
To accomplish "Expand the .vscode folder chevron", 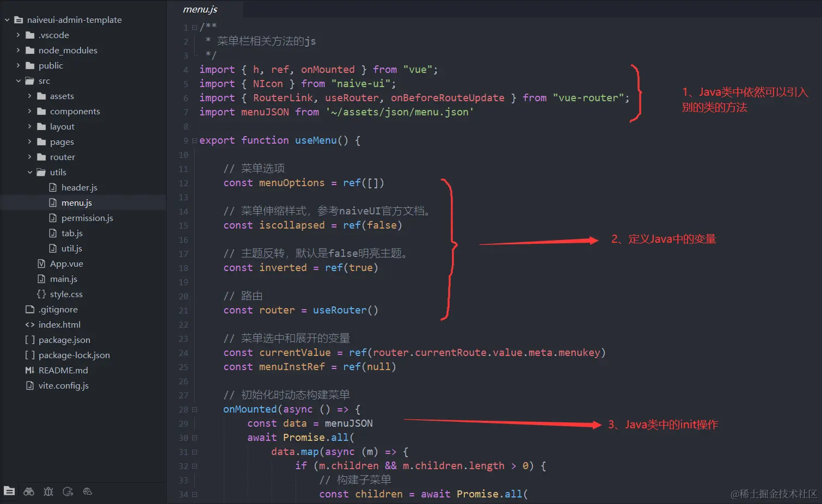I will click(x=18, y=35).
